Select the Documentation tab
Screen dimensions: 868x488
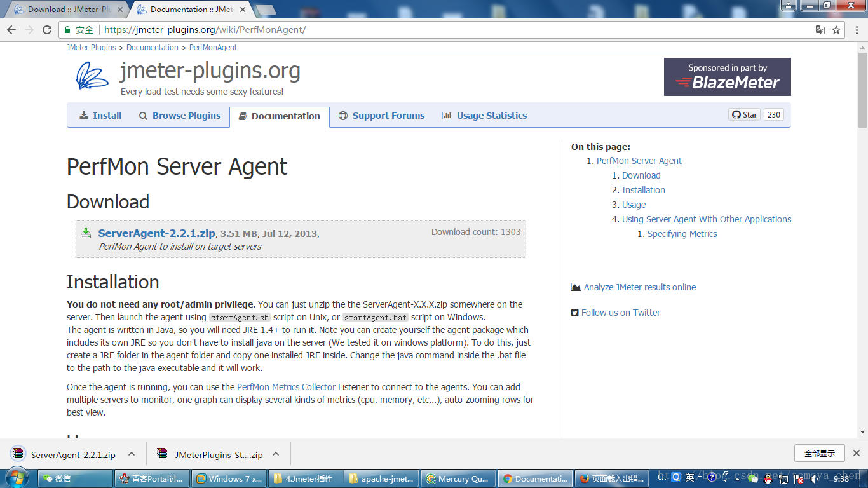point(280,116)
